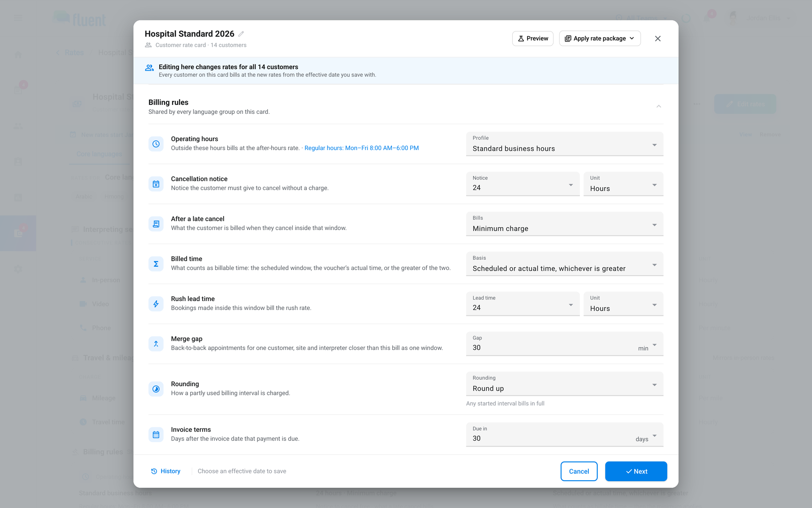Open the rush lead time Unit dropdown

click(x=624, y=304)
